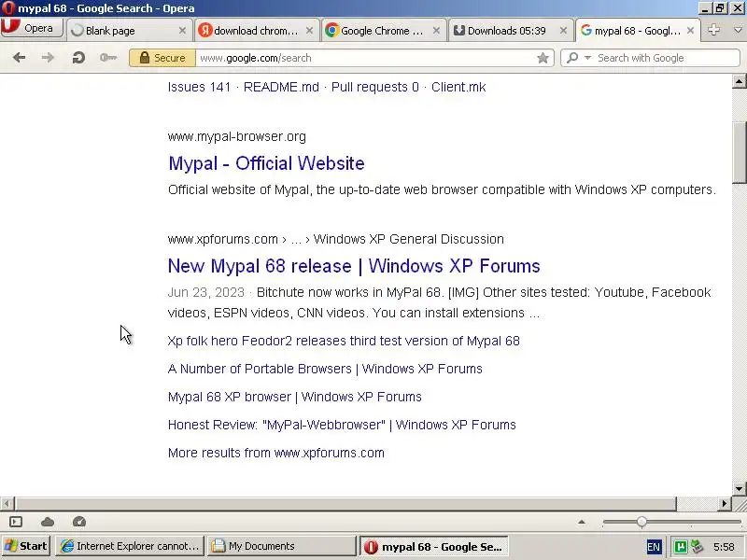747x560 pixels.
Task: Toggle the Opera panels sidebar icon
Action: coord(16,522)
